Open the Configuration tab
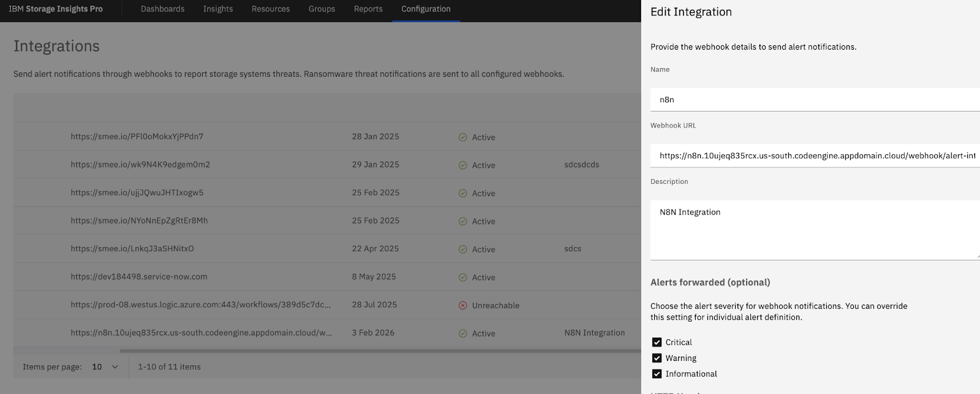The height and width of the screenshot is (394, 980). pyautogui.click(x=426, y=9)
